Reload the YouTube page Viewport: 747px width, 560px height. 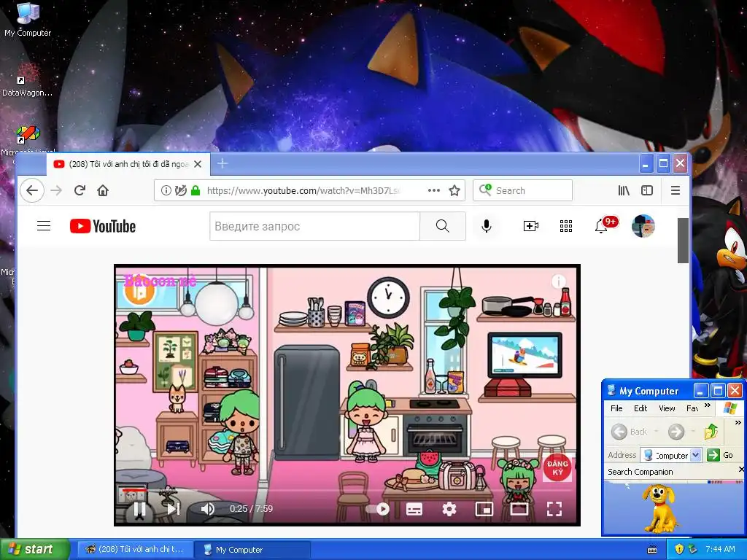pos(80,190)
